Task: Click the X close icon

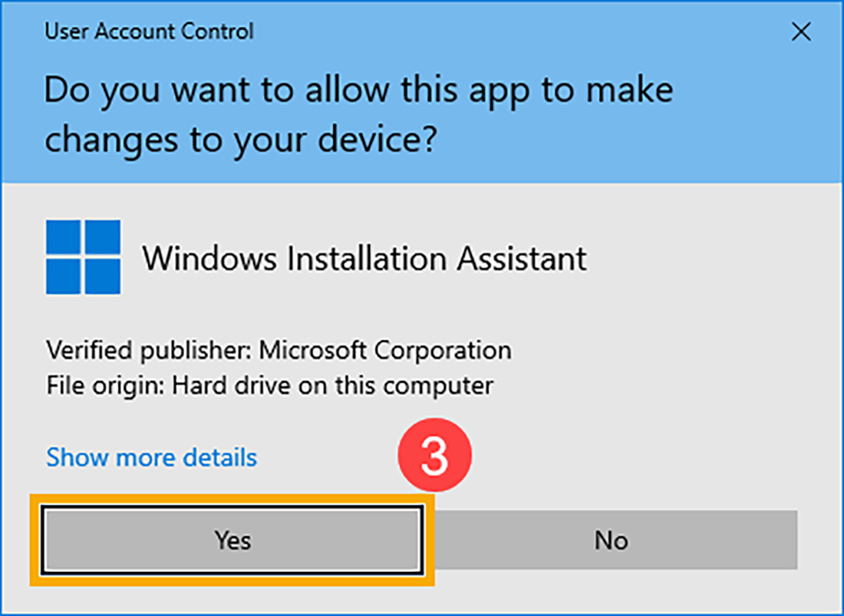Action: pos(801,32)
